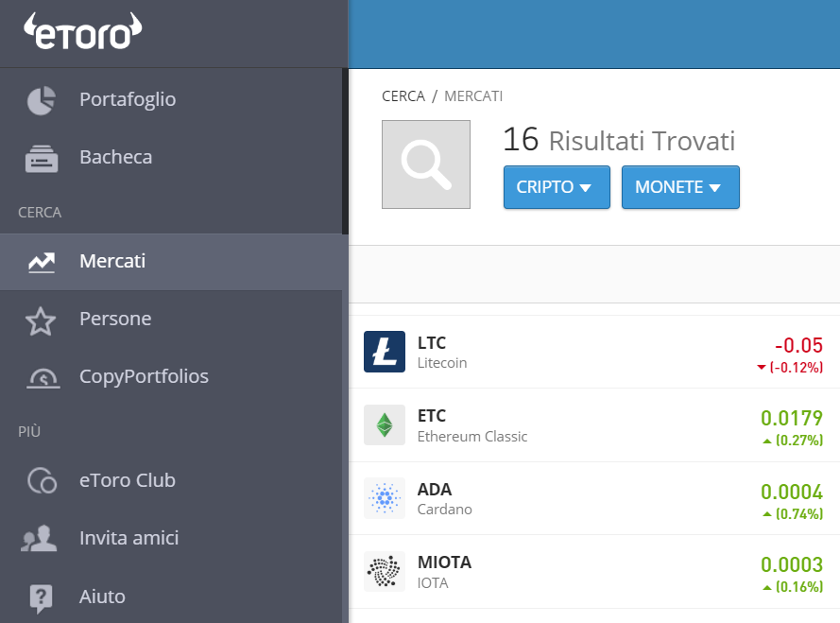Click the LTC ticker name

point(431,343)
